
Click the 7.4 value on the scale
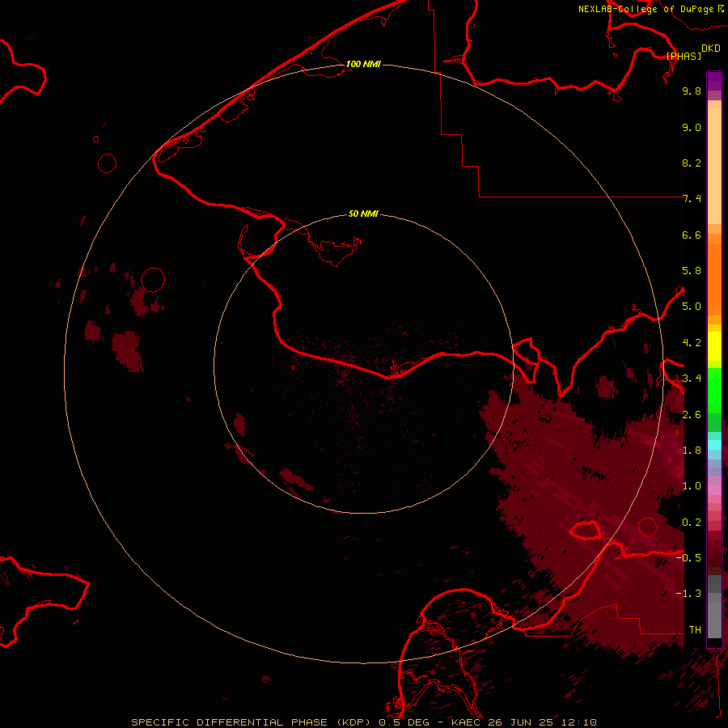(x=692, y=199)
